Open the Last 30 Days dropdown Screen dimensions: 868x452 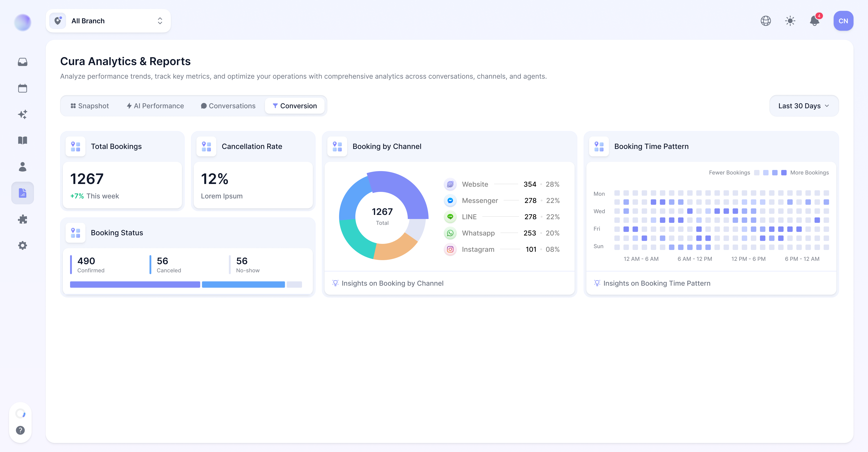pyautogui.click(x=804, y=106)
